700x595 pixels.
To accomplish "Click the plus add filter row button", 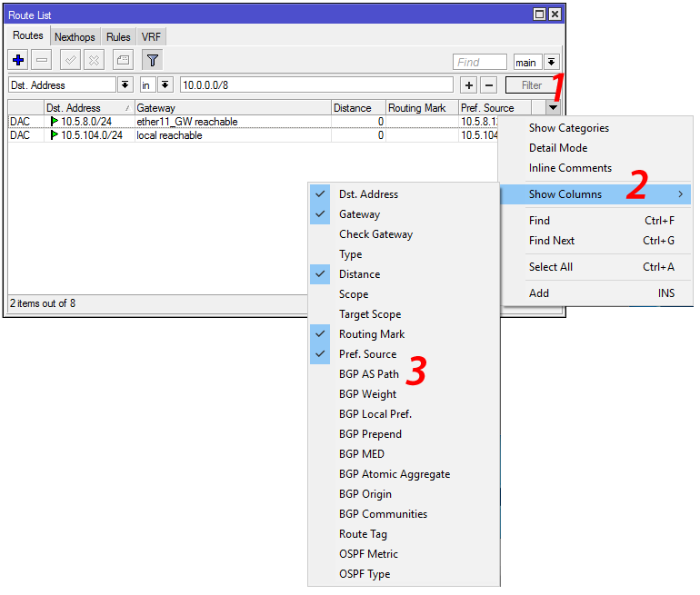I will pos(468,84).
